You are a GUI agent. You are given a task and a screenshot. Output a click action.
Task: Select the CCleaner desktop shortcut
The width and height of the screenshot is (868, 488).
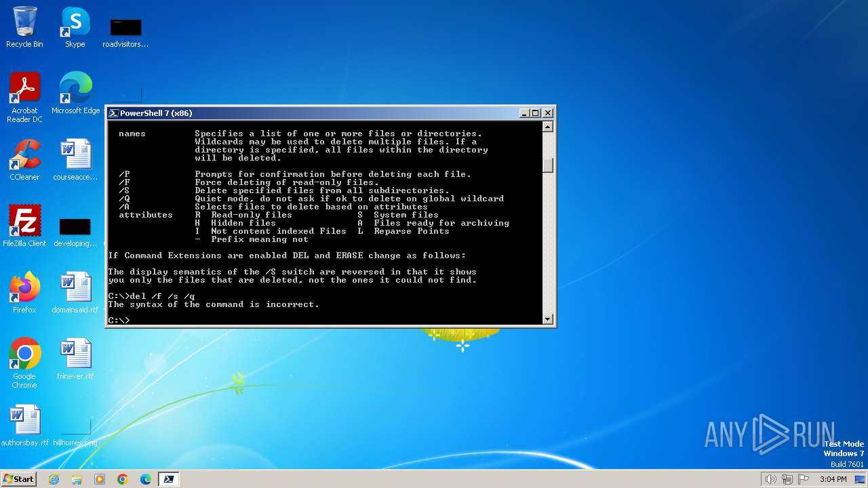24,160
